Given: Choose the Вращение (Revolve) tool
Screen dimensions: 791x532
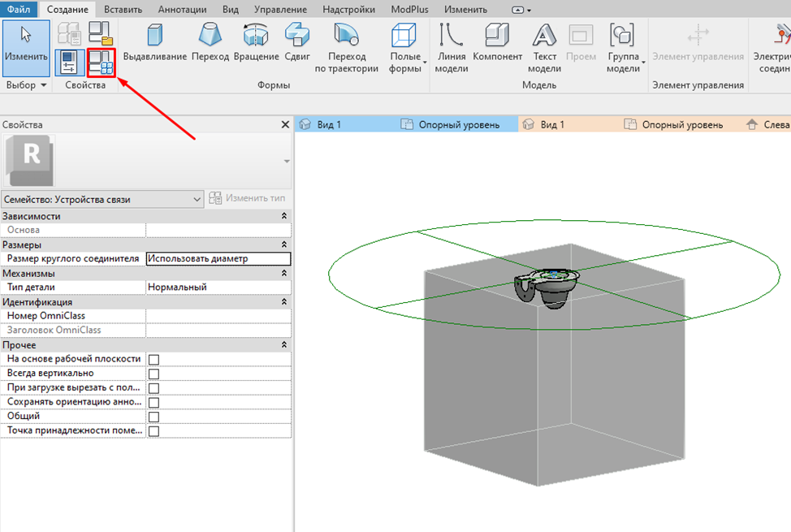Looking at the screenshot, I should tap(256, 37).
